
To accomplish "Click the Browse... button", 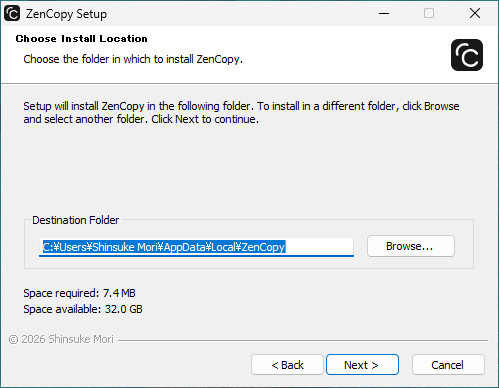I will click(x=411, y=246).
